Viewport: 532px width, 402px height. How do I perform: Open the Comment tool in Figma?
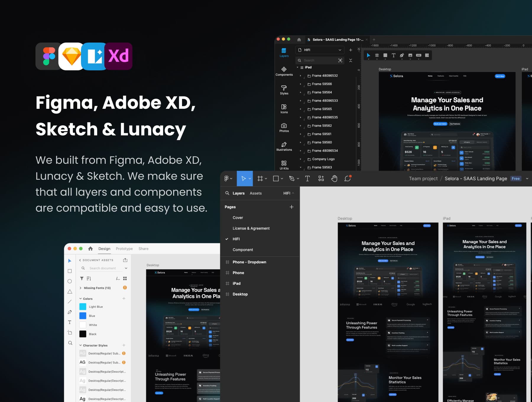pos(348,179)
